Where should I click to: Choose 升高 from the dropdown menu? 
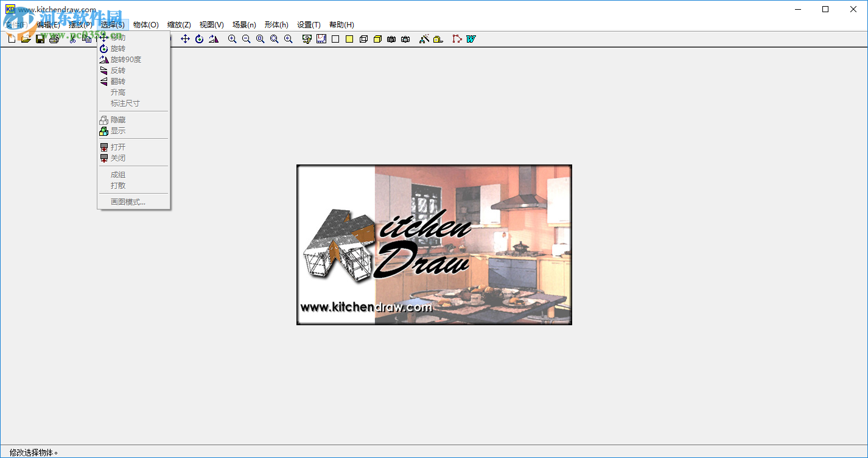coord(134,93)
